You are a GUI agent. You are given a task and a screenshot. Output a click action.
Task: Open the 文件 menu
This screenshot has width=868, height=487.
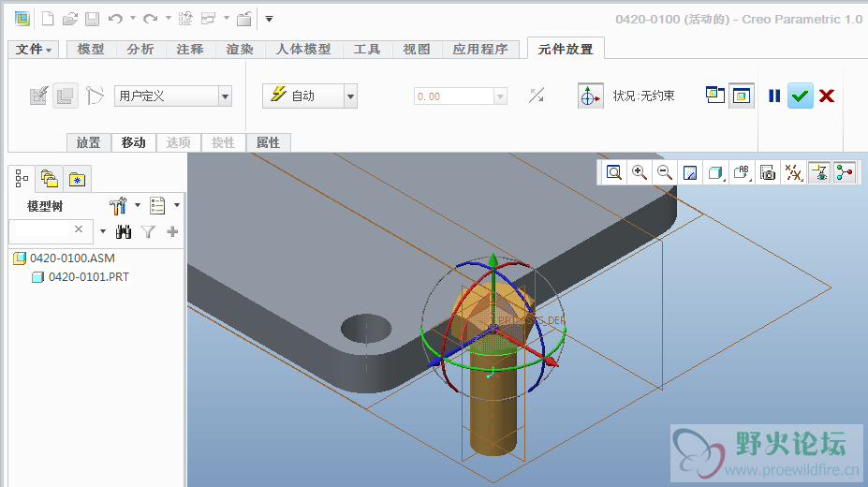pyautogui.click(x=34, y=50)
